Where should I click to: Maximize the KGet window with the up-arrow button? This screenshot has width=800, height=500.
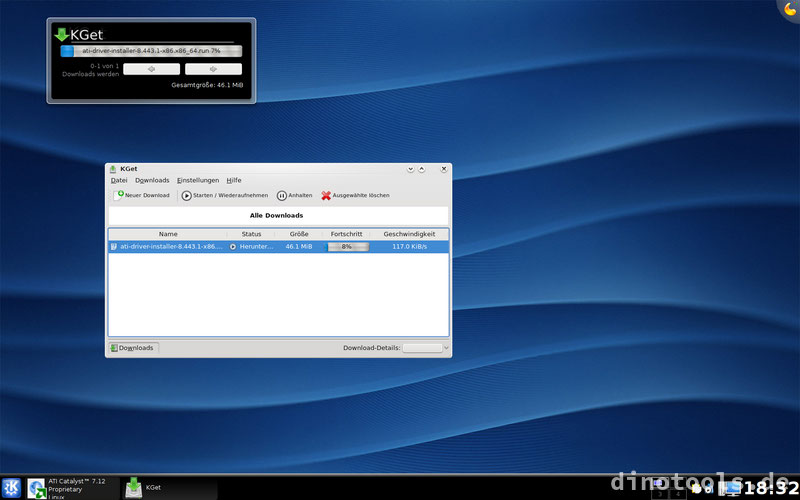(x=422, y=169)
